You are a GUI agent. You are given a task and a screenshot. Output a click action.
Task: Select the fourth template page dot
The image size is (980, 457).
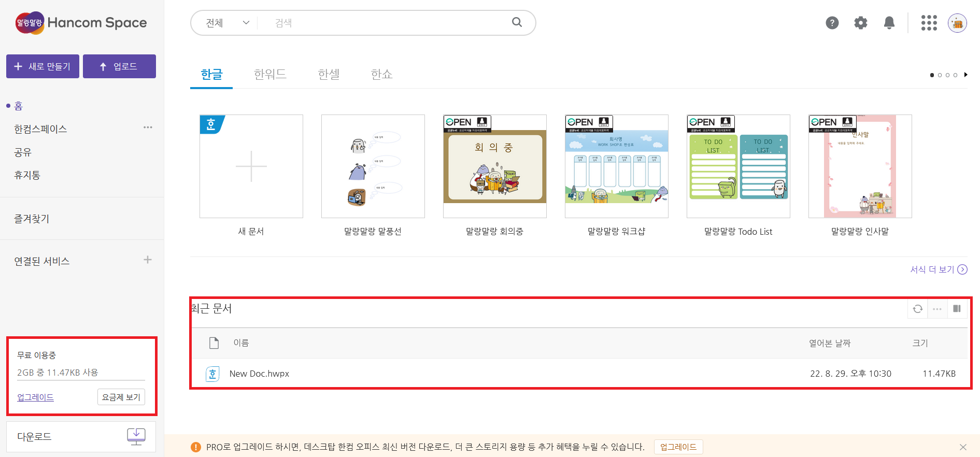coord(955,75)
